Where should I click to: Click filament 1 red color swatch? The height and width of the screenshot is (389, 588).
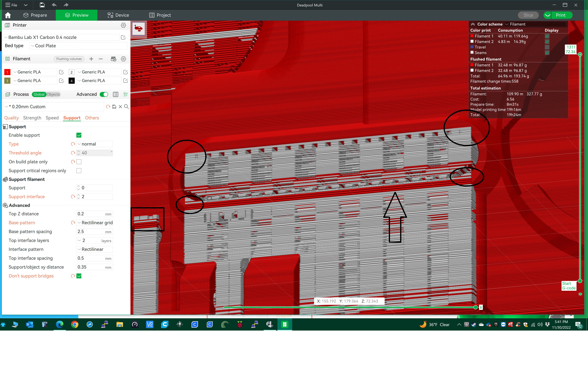pos(7,72)
